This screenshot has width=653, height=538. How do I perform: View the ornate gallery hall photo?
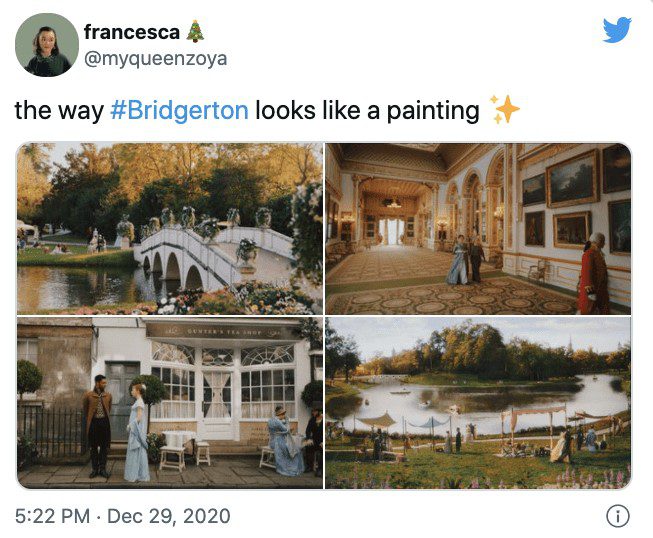click(x=478, y=229)
